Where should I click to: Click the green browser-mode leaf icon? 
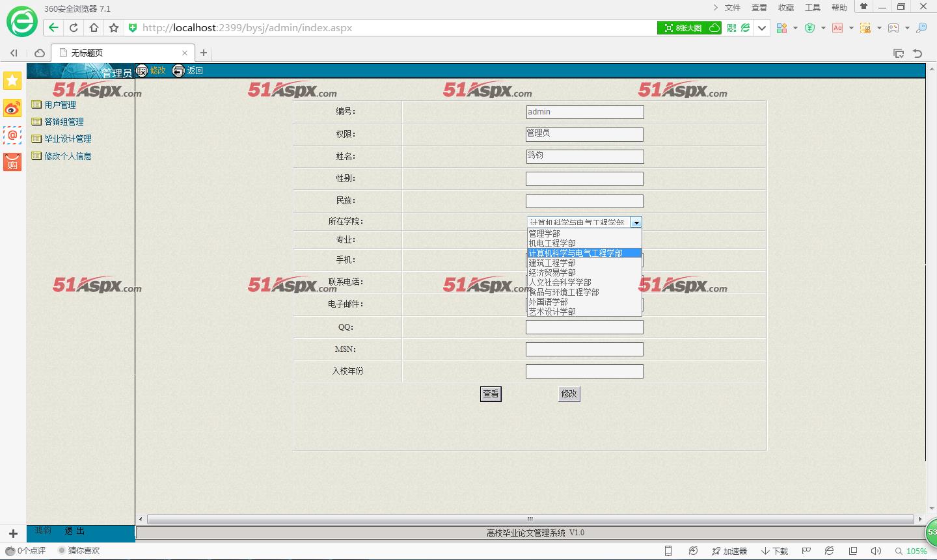point(746,28)
